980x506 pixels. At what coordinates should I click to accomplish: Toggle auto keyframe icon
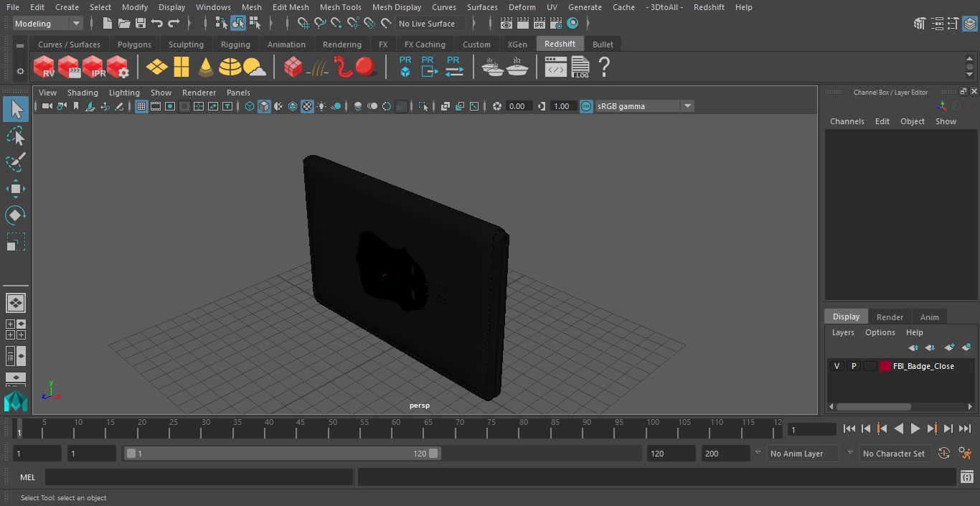pos(944,454)
